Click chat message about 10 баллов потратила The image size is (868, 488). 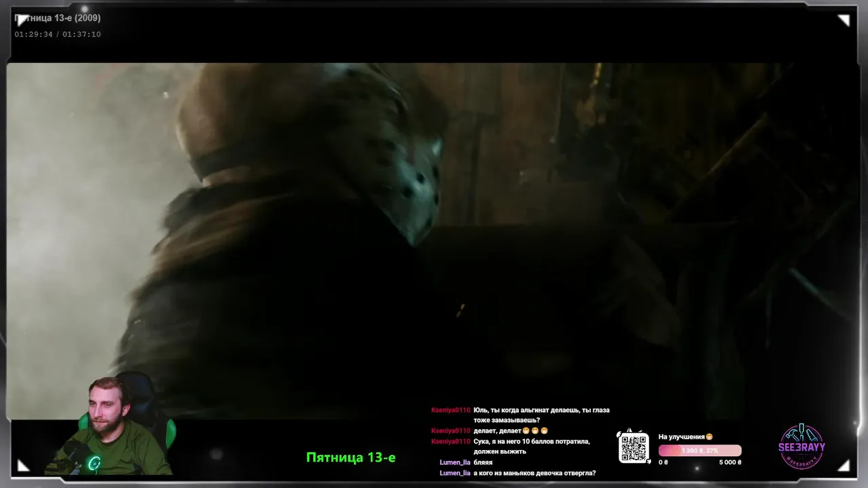(532, 446)
